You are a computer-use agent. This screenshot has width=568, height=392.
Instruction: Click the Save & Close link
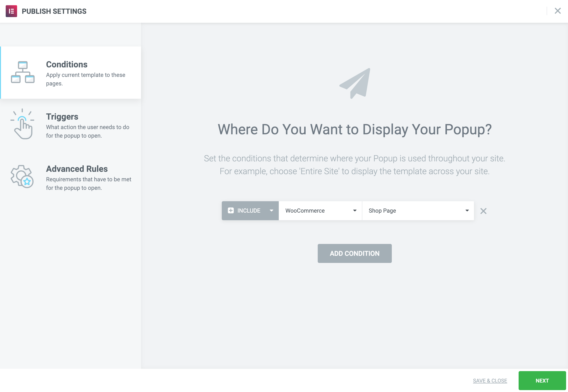pyautogui.click(x=490, y=381)
